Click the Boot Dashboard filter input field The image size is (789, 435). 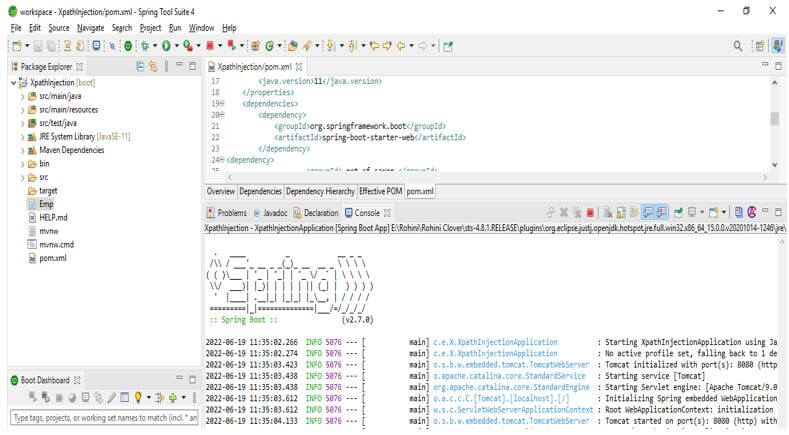104,418
